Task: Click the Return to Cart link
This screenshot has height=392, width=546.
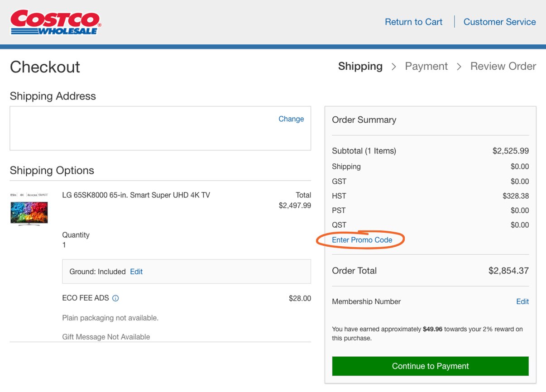Action: (413, 22)
